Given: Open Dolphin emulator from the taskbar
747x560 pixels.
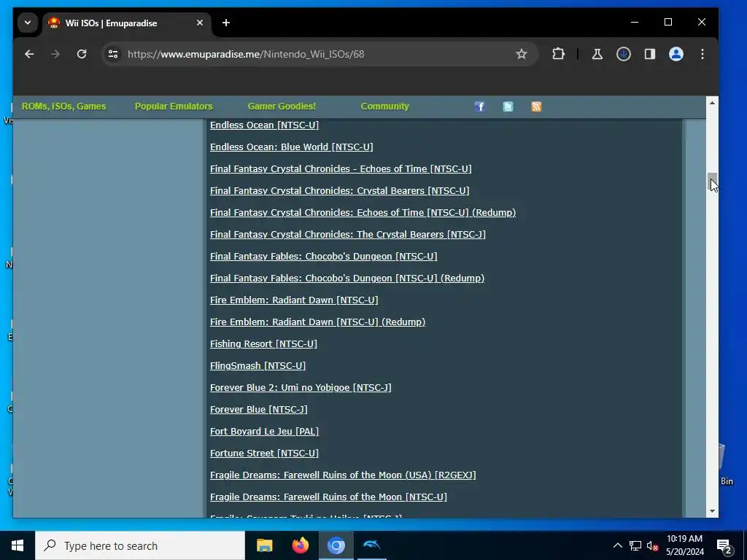Looking at the screenshot, I should [371, 545].
